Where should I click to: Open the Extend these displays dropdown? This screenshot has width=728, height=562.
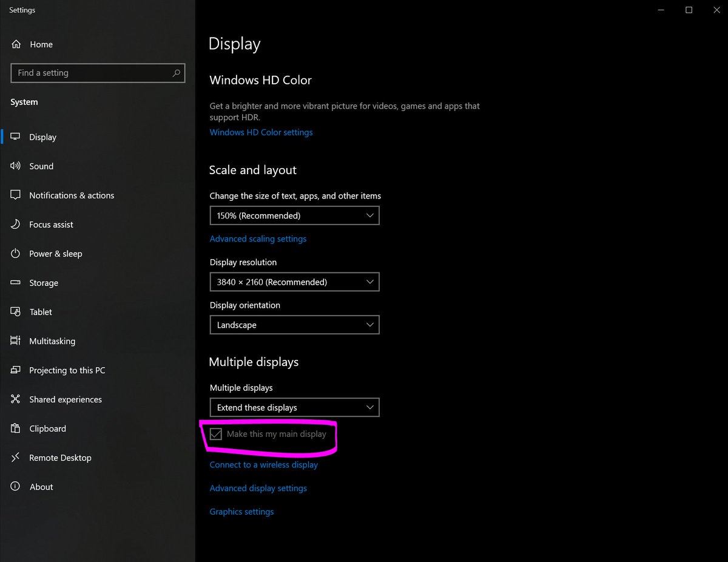(294, 407)
